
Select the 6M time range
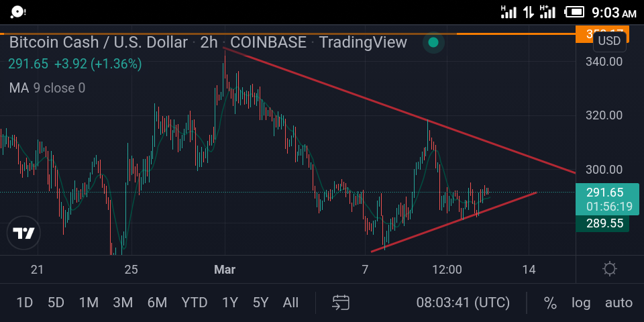(157, 303)
